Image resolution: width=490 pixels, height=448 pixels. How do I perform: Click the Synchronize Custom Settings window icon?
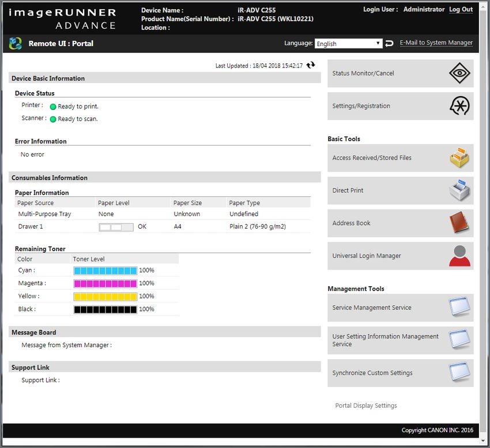459,373
